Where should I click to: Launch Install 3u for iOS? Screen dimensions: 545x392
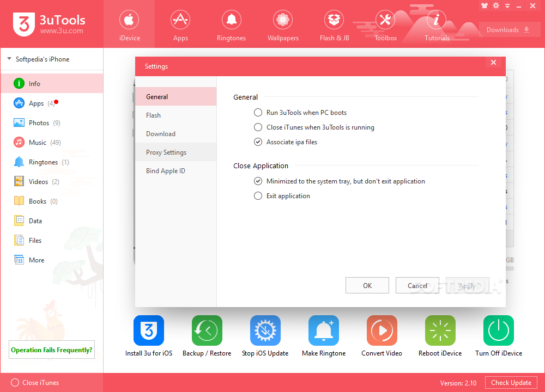click(x=149, y=330)
